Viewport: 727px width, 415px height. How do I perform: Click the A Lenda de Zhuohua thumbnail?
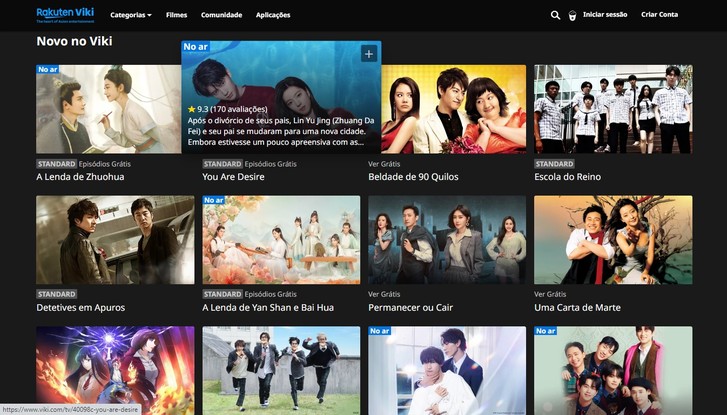pos(108,109)
